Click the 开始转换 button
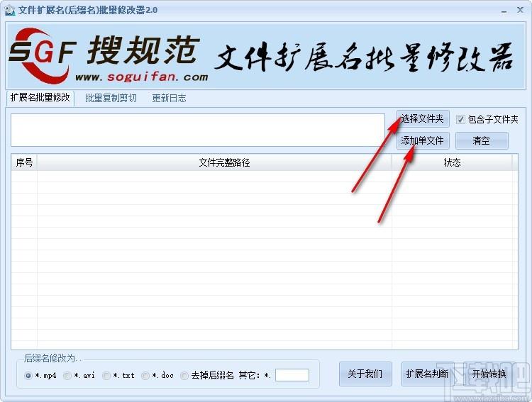The width and height of the screenshot is (532, 402). (x=489, y=374)
